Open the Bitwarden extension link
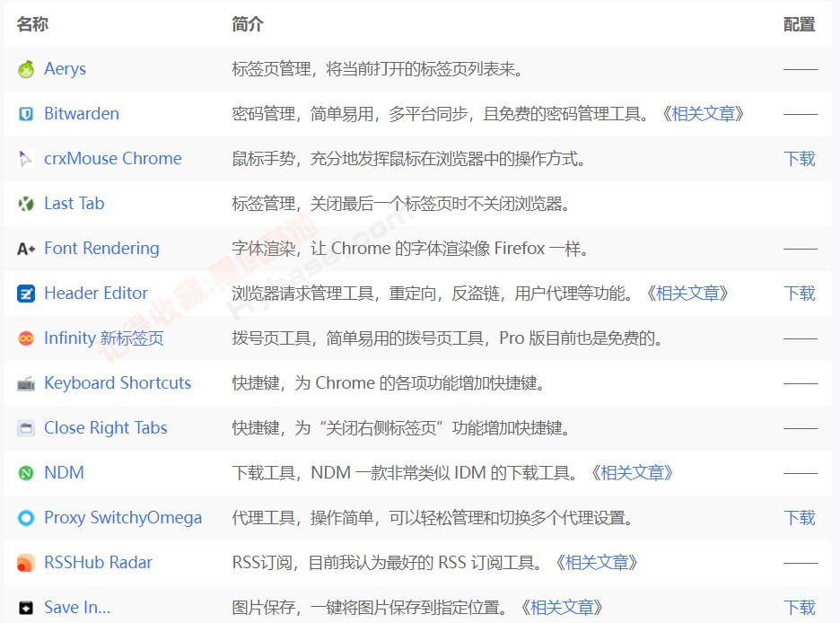The height and width of the screenshot is (623, 840). (x=82, y=114)
